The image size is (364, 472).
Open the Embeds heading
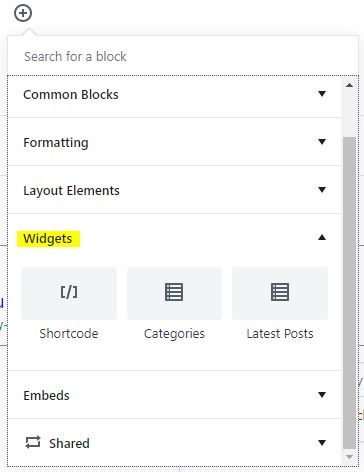coord(46,396)
